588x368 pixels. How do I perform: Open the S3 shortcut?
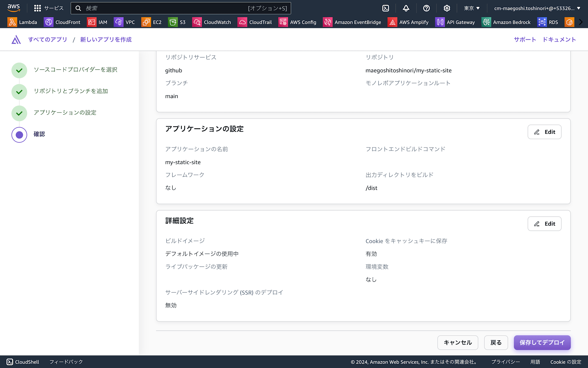click(177, 22)
